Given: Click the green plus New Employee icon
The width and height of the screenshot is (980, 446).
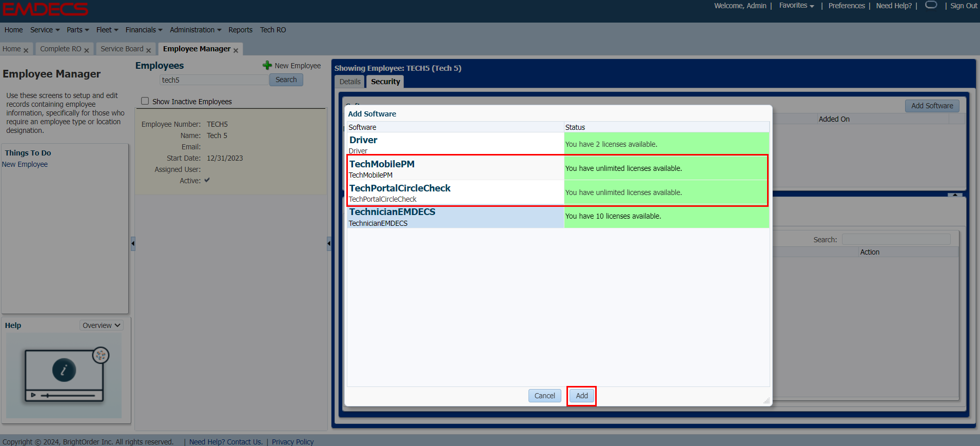Looking at the screenshot, I should [x=267, y=65].
